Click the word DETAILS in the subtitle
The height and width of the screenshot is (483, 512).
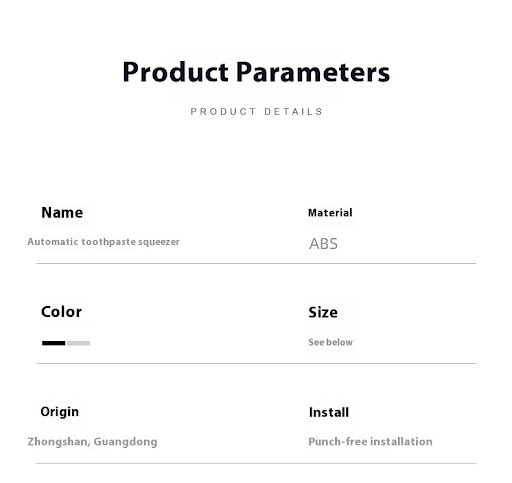(293, 111)
